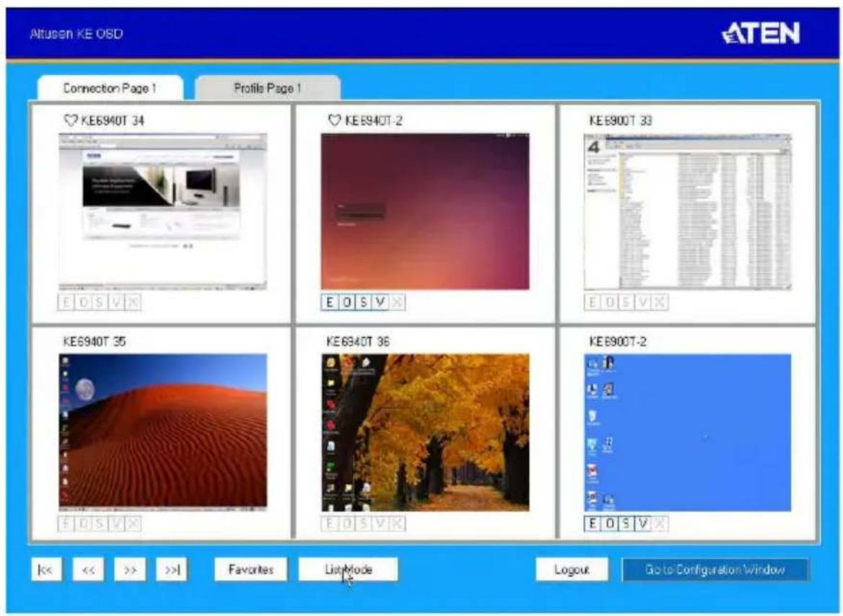
Task: Click E mode icon under KE6940T 35
Action: [x=66, y=523]
